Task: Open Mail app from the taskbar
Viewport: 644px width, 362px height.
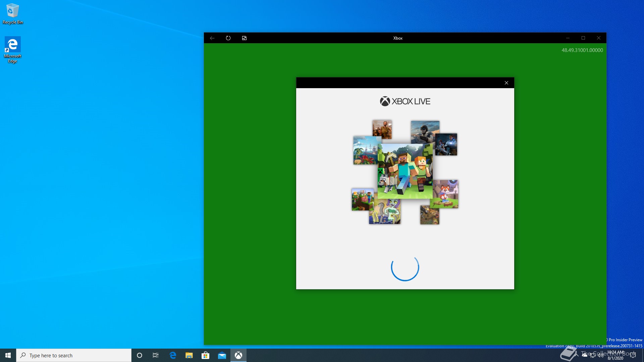Action: tap(222, 355)
